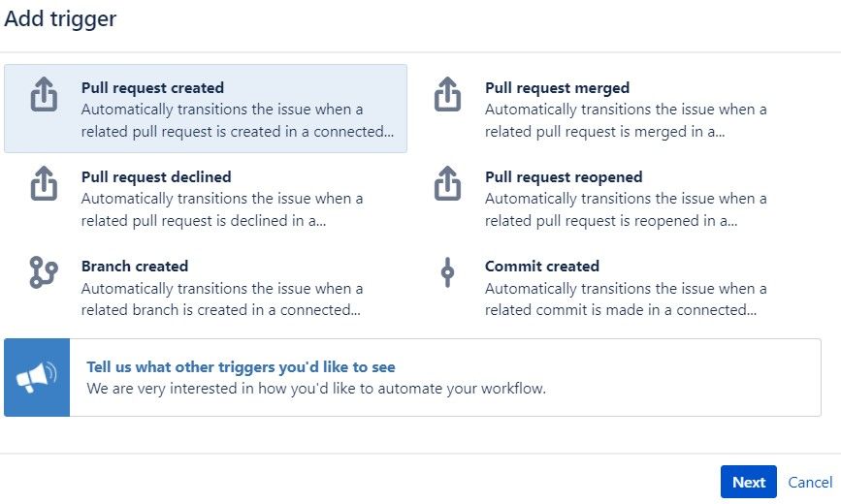This screenshot has height=504, width=841.
Task: Click the Branch created branch icon
Action: coord(44,272)
